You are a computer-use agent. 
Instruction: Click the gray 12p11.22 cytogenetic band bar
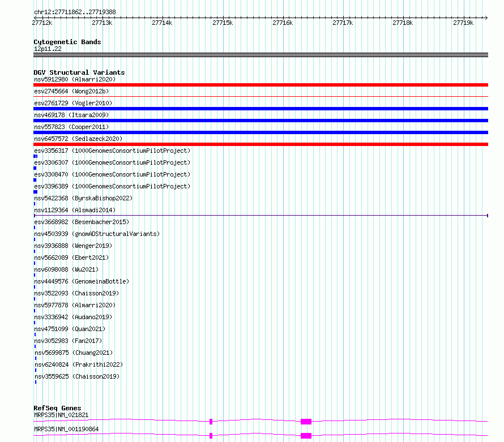[260, 55]
